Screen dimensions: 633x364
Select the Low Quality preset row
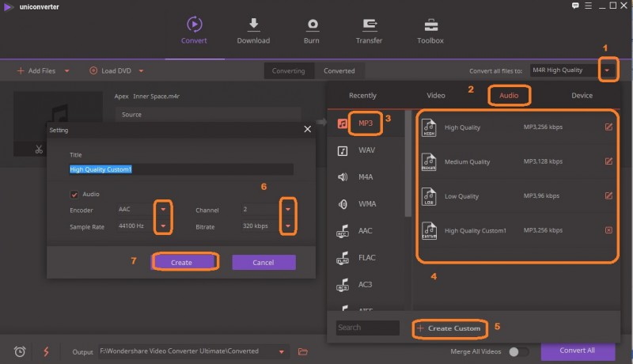click(517, 196)
